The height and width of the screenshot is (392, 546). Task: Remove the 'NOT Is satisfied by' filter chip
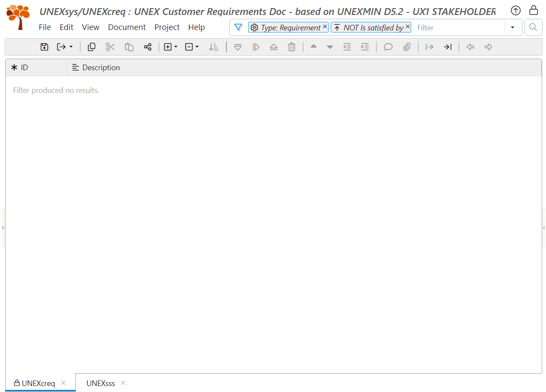pos(408,27)
